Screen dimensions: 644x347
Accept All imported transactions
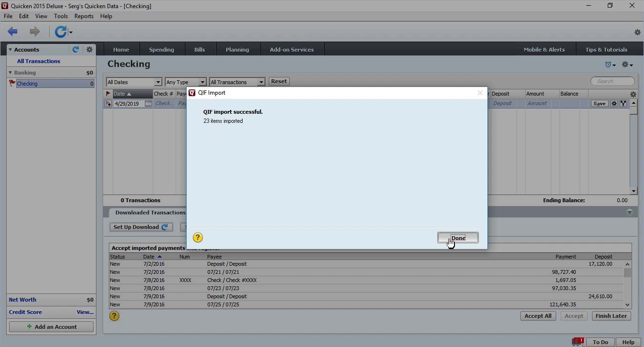[x=538, y=316]
